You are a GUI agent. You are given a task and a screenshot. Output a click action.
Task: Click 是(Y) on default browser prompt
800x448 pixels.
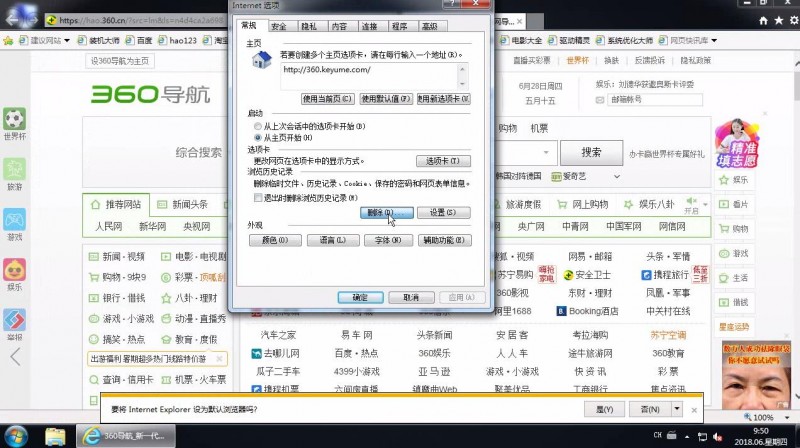pyautogui.click(x=604, y=409)
